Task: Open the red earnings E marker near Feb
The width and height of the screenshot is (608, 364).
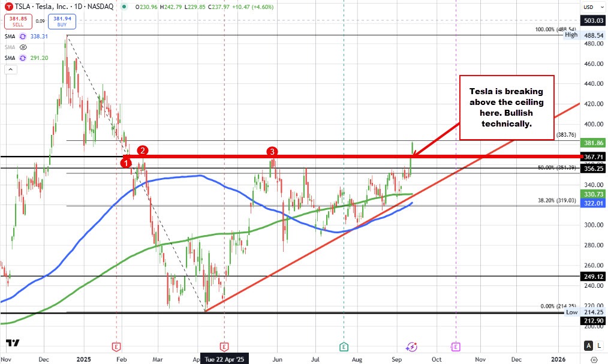Action: 116,347
